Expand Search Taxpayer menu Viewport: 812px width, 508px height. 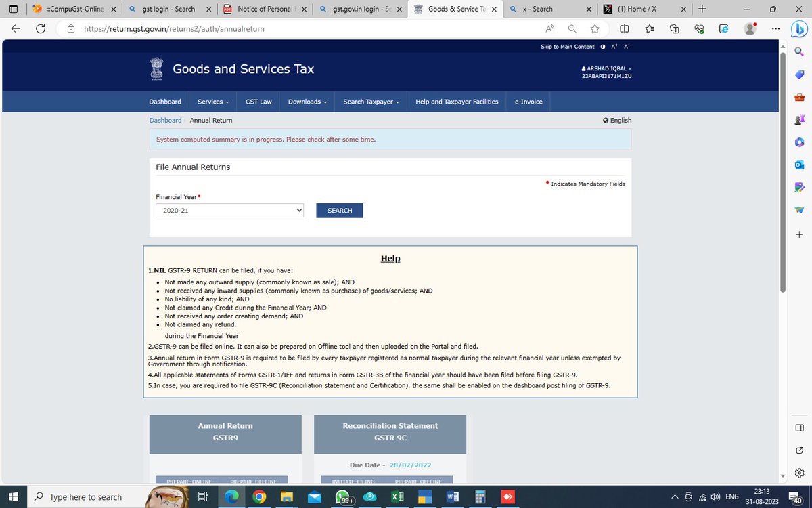[371, 102]
